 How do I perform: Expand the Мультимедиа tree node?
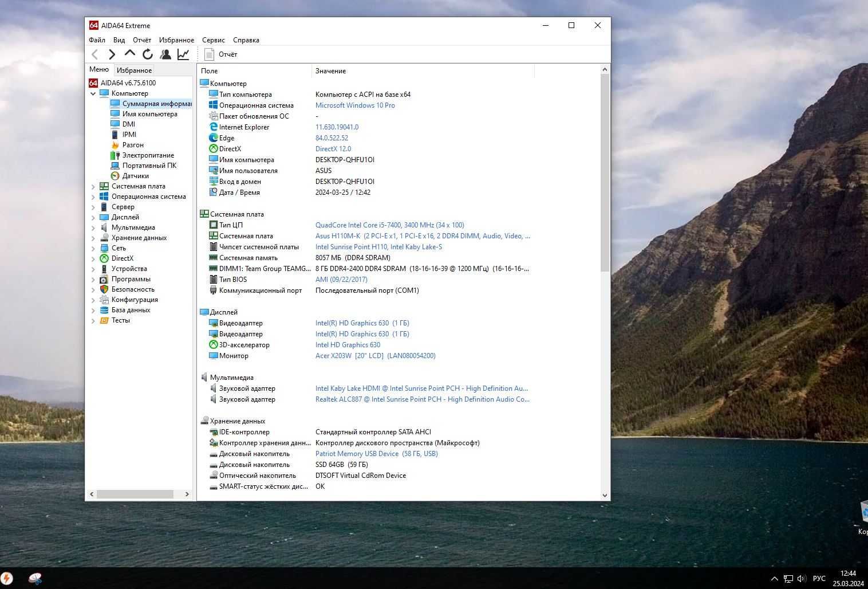pos(93,227)
